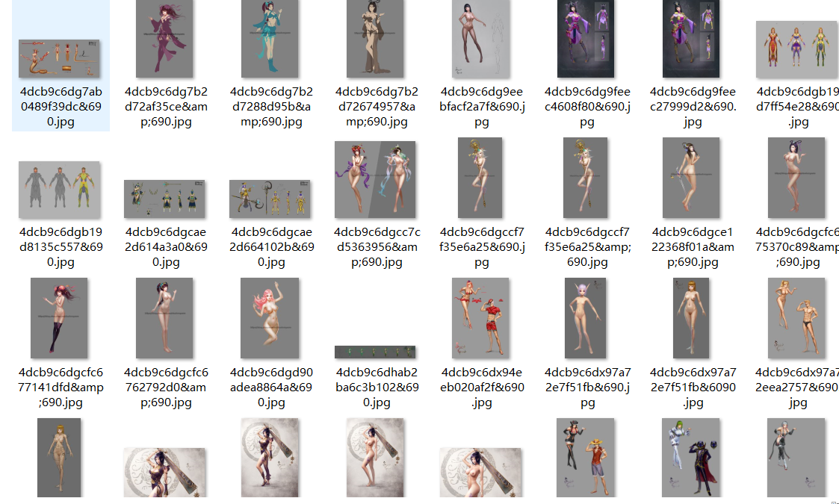839x504 pixels.
Task: Click the file name 4dcb9c6dg9eebfacf2a7f&690.jpg
Action: click(482, 107)
